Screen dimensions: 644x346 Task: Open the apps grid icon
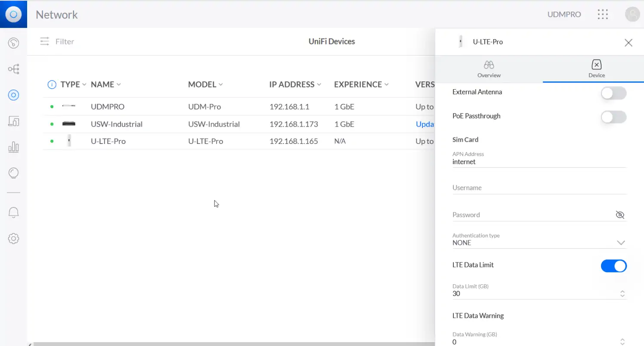point(603,14)
